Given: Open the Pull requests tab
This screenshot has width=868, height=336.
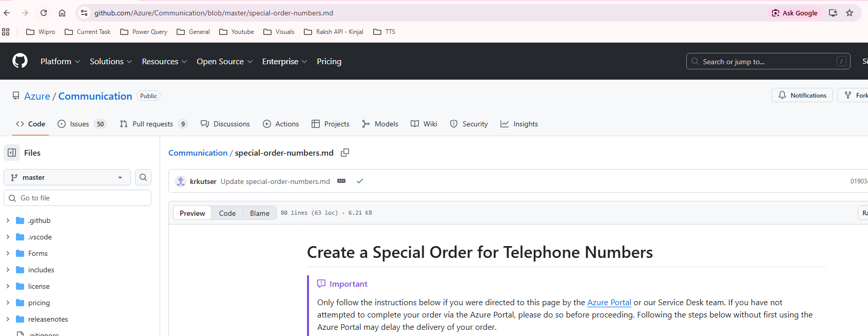Looking at the screenshot, I should point(153,124).
